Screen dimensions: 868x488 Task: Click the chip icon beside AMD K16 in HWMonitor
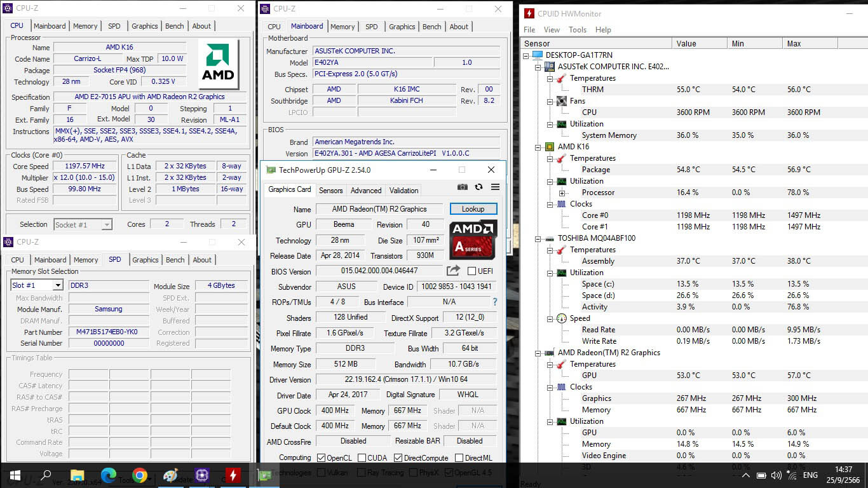[550, 147]
